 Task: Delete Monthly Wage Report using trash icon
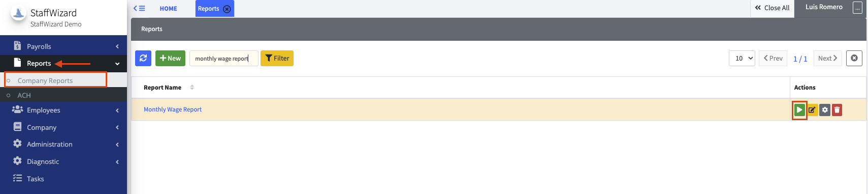837,110
